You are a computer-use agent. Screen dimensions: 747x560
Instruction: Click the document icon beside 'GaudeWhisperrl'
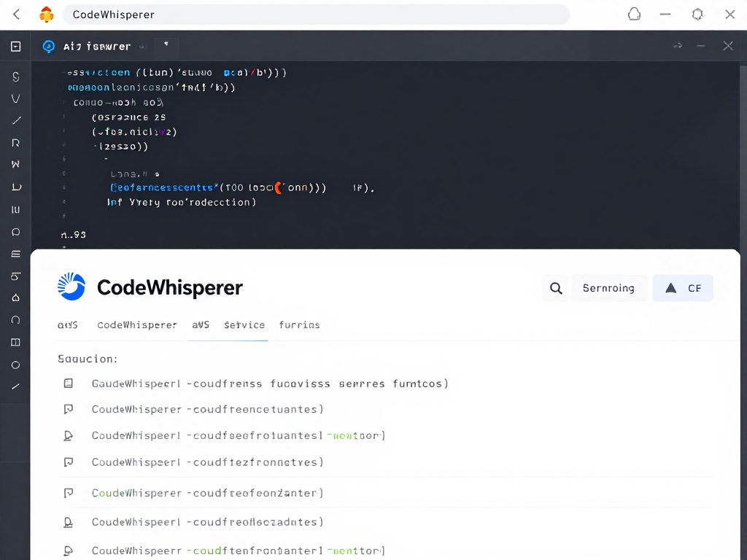[69, 384]
